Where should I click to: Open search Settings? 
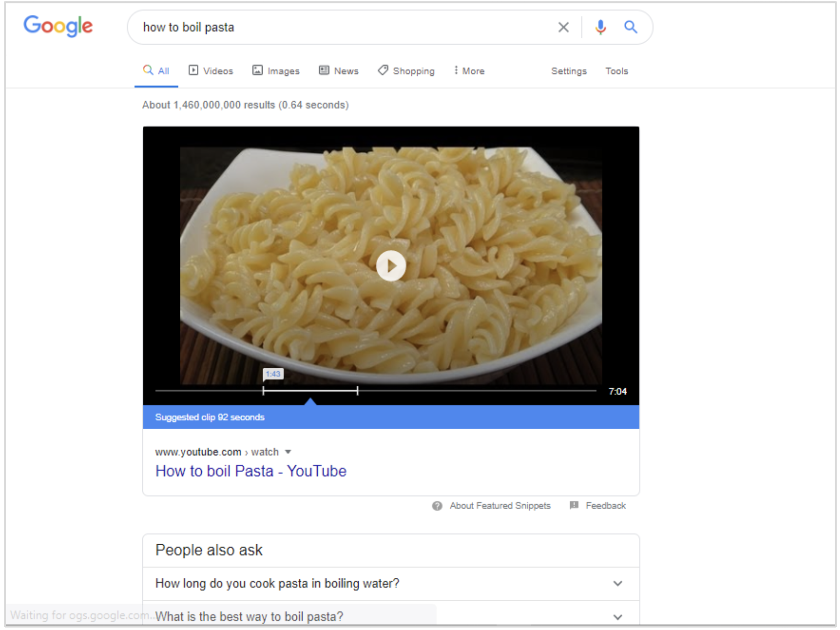point(569,71)
